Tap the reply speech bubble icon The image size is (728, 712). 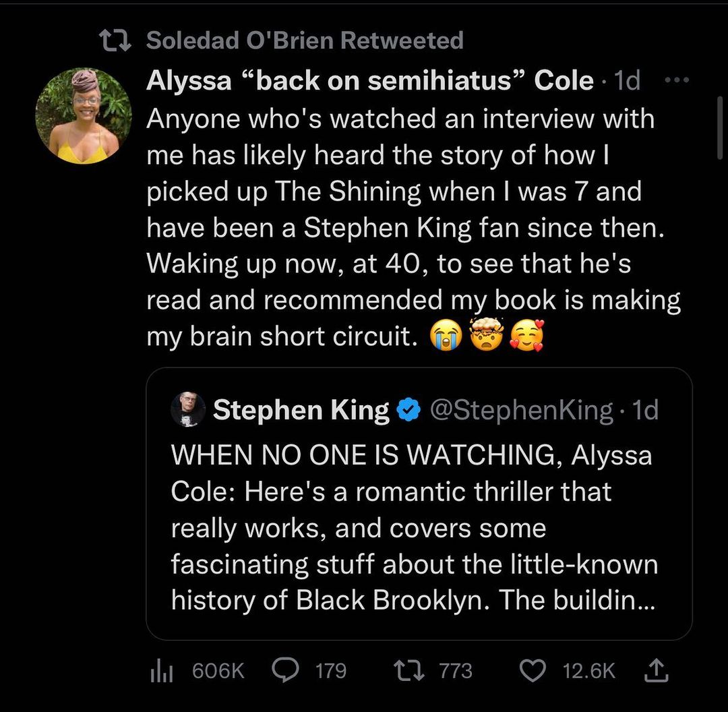[285, 670]
